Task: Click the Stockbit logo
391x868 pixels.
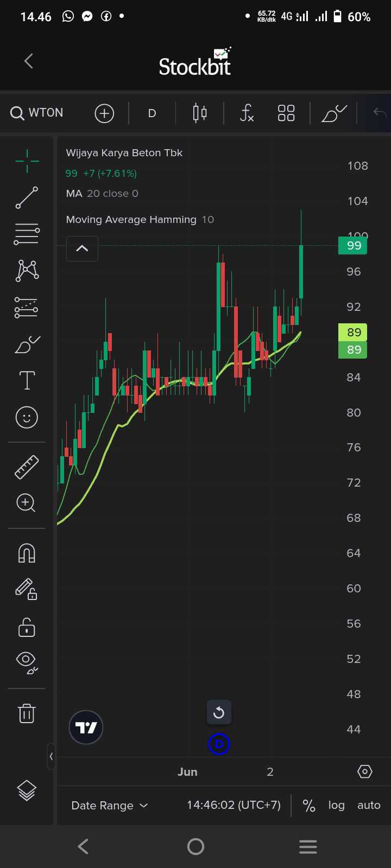Action: [195, 62]
